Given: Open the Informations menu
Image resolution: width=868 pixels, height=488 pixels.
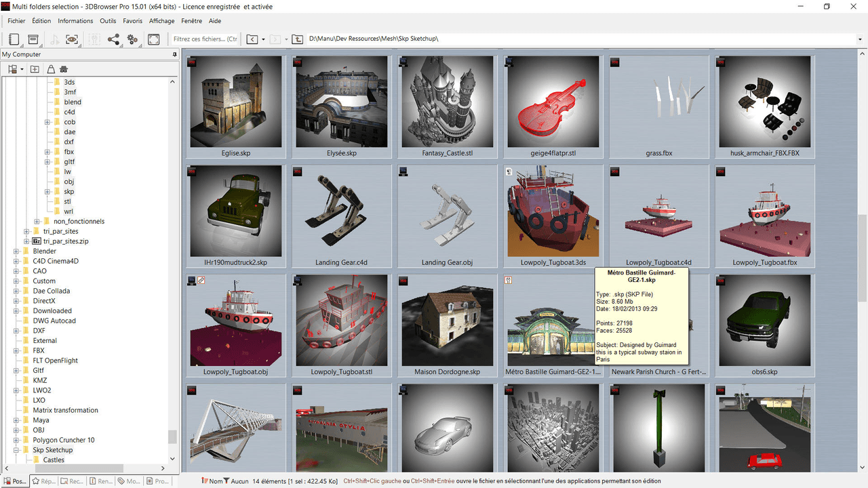Looking at the screenshot, I should tap(75, 21).
